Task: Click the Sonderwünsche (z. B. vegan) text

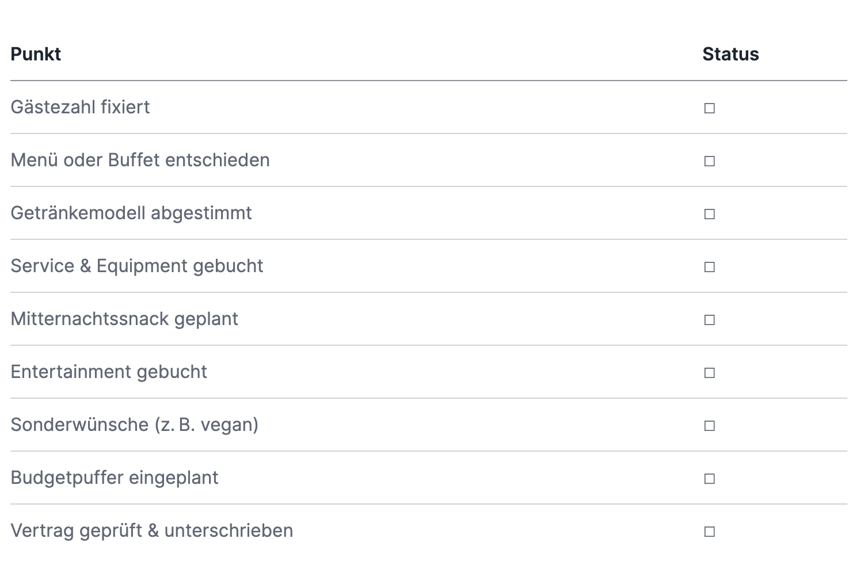Action: pos(135,425)
